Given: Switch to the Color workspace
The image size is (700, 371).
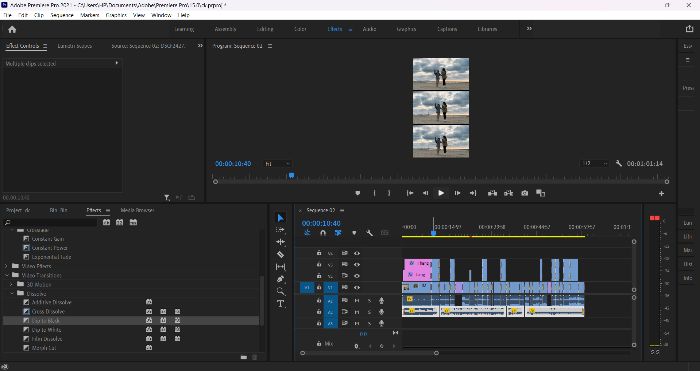Looking at the screenshot, I should [x=300, y=29].
